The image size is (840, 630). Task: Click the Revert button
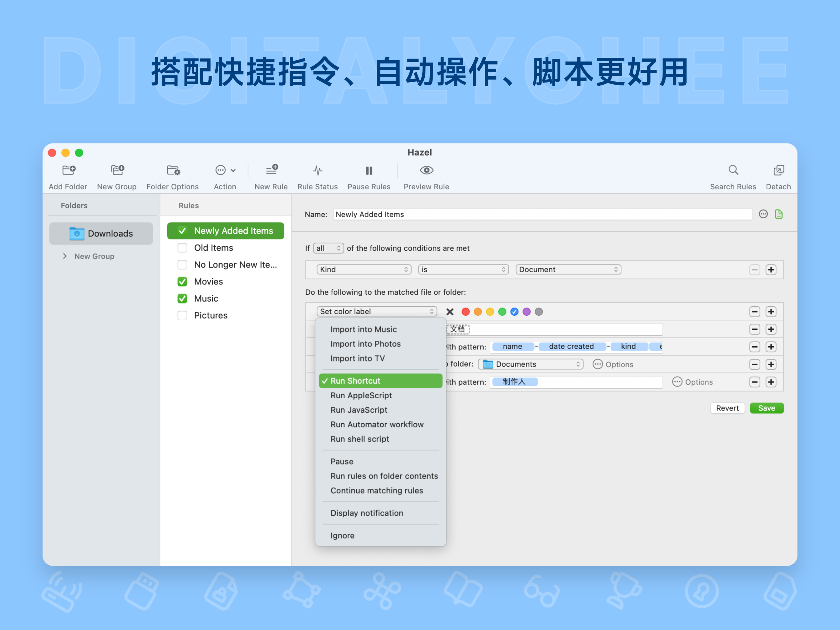pos(727,408)
